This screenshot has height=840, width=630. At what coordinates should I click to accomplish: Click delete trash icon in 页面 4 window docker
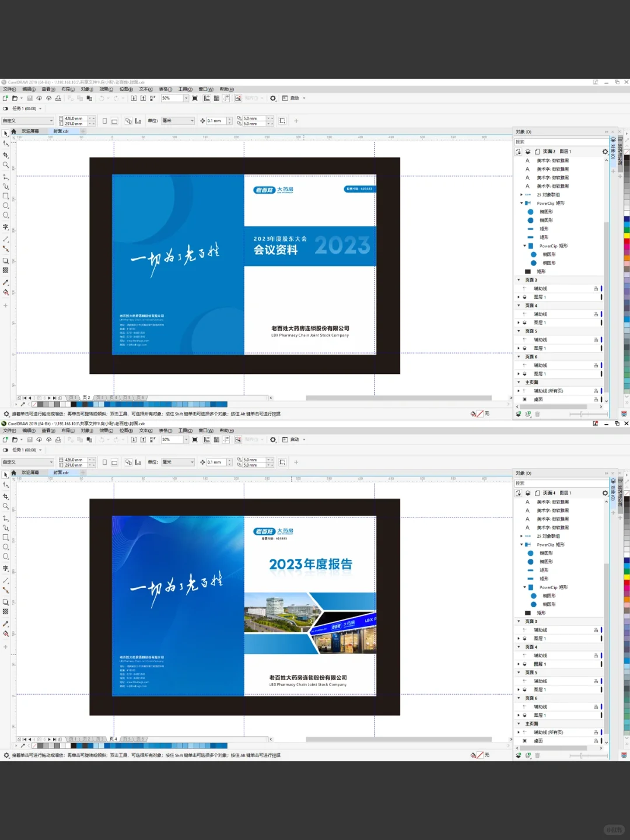click(537, 755)
